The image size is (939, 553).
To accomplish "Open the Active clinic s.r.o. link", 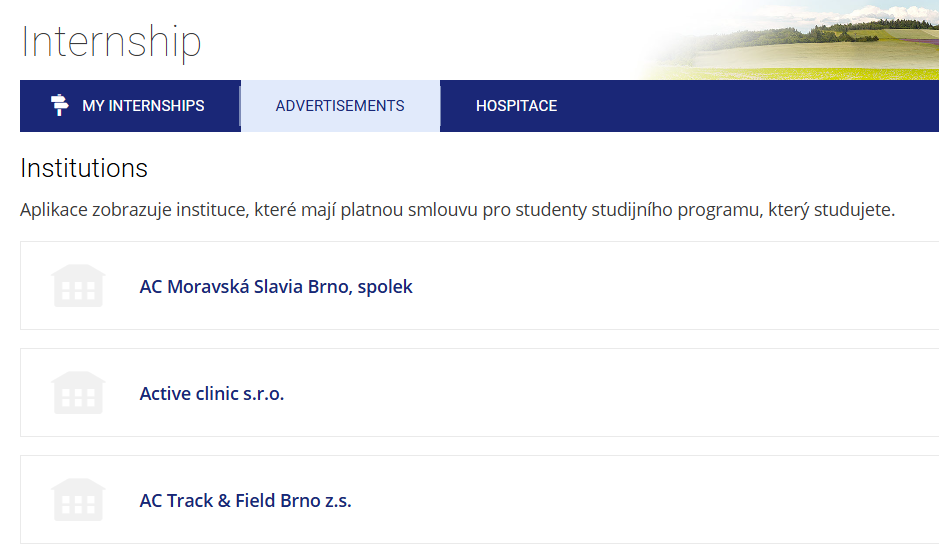I will (x=212, y=394).
